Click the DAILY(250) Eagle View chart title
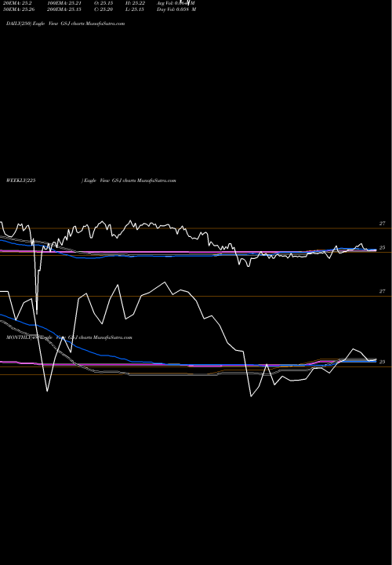This screenshot has width=392, height=565. point(66,24)
